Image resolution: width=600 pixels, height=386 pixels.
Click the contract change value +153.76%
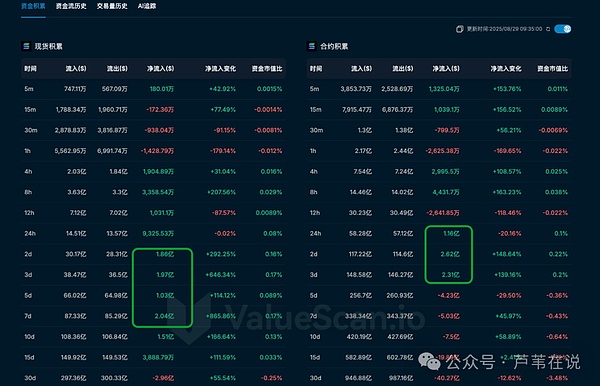[507, 89]
